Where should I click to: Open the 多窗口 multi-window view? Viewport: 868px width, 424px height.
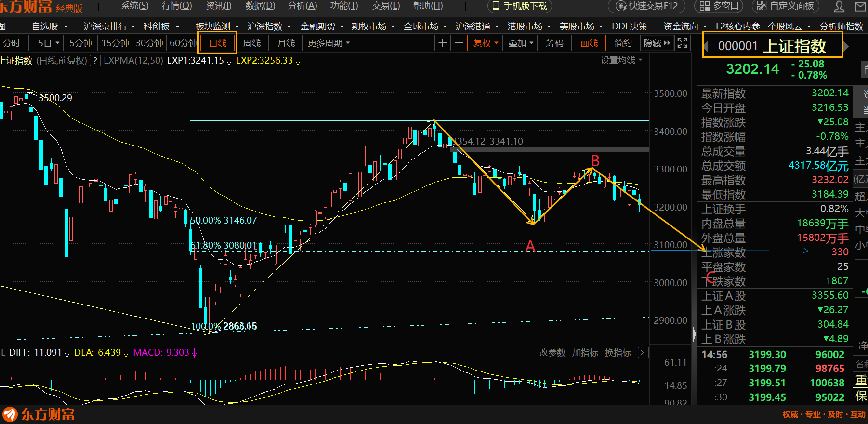(719, 6)
